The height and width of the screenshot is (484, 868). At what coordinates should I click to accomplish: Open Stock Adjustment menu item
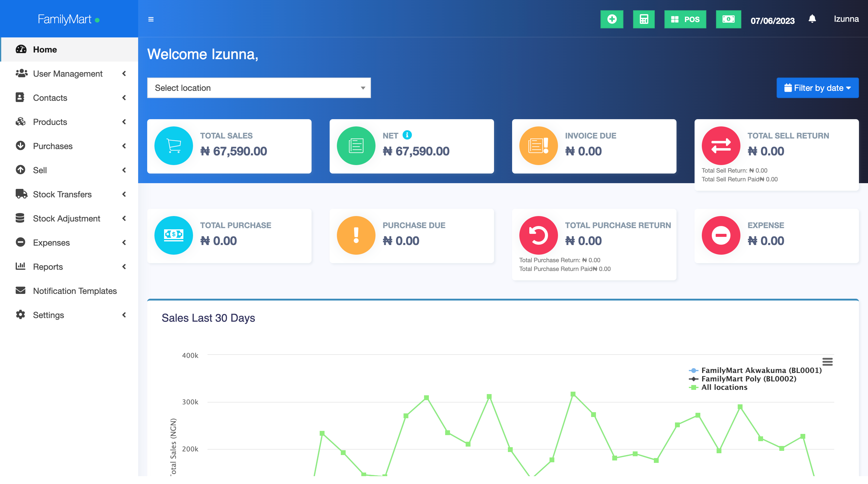pyautogui.click(x=69, y=218)
